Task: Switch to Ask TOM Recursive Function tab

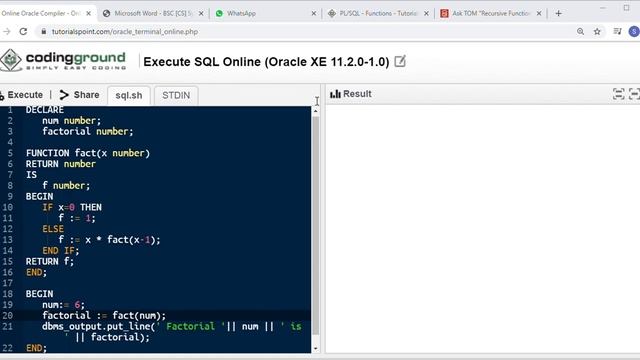Action: point(491,13)
